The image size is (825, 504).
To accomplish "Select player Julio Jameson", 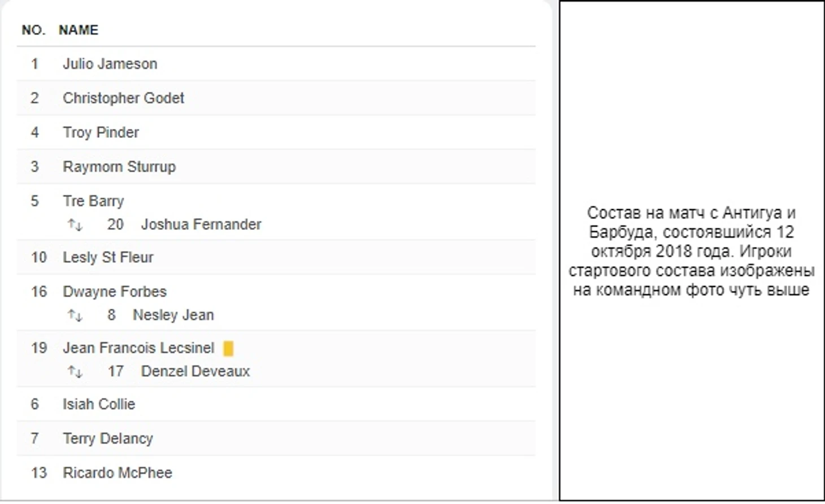I will point(110,64).
